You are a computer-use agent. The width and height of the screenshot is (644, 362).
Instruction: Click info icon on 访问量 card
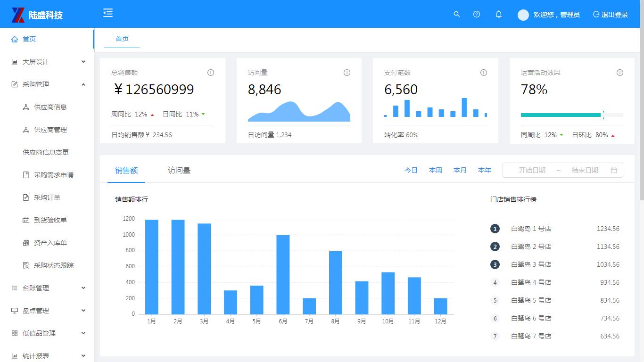coord(347,73)
